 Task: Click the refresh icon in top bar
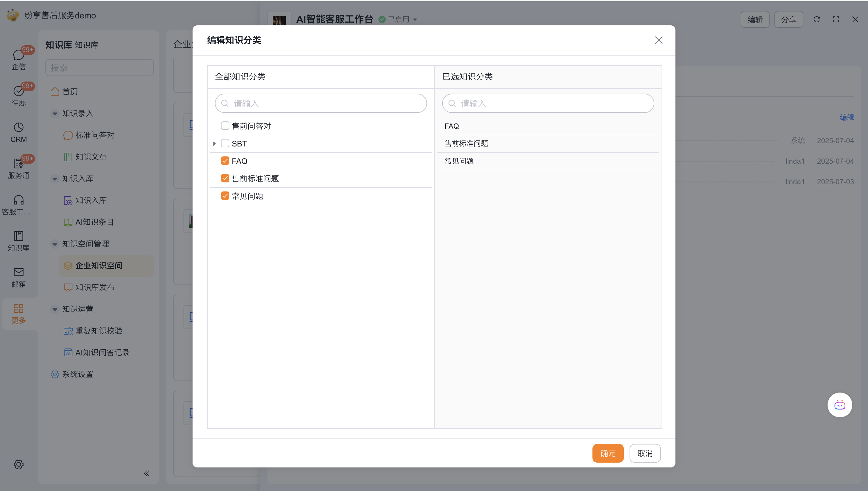pos(816,20)
